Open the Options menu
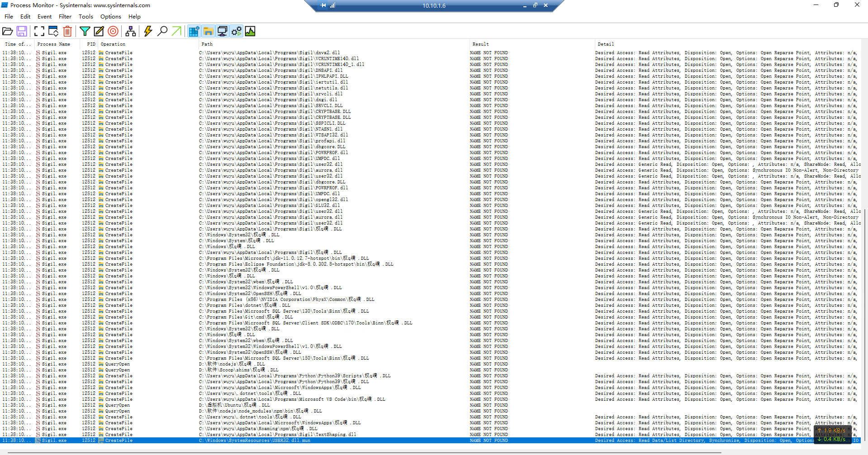This screenshot has height=455, width=868. [110, 17]
